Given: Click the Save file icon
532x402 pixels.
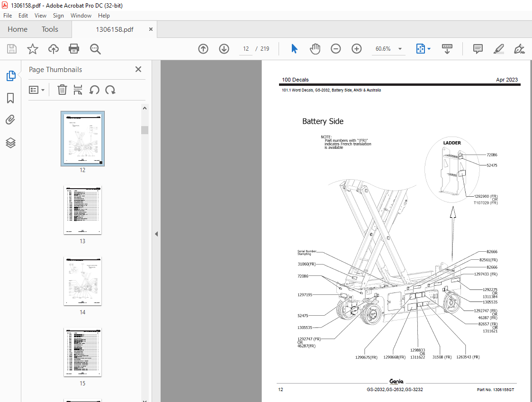Looking at the screenshot, I should point(12,49).
